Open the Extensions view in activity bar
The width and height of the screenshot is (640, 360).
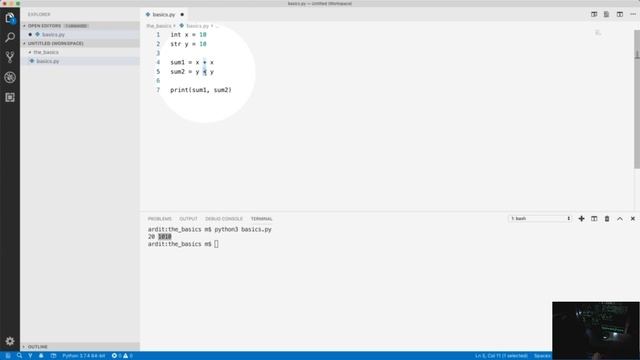(x=10, y=97)
